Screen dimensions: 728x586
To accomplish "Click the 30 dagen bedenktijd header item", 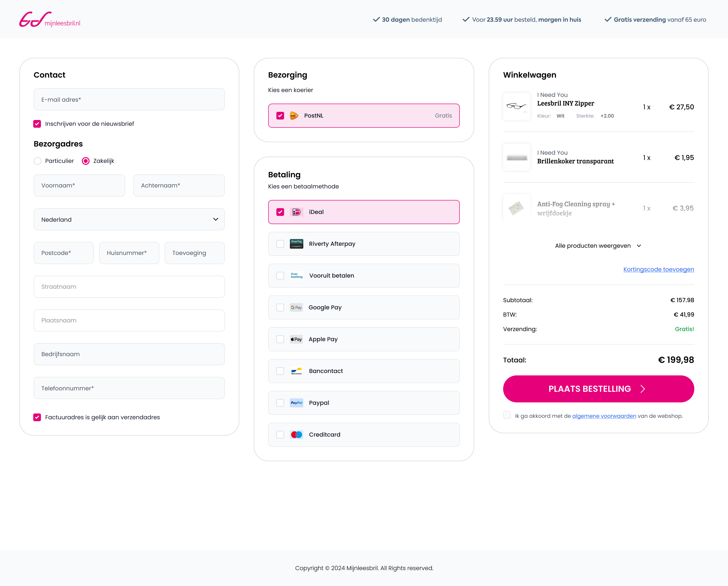I will 407,19.
